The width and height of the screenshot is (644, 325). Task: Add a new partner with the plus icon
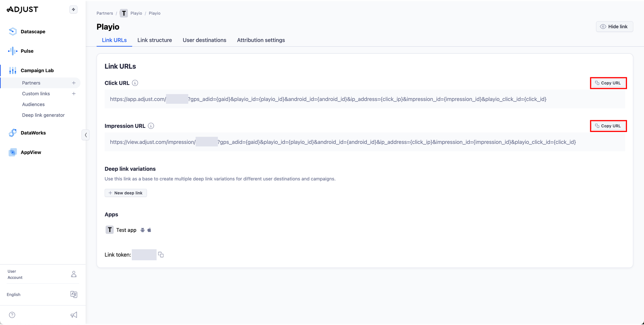74,83
